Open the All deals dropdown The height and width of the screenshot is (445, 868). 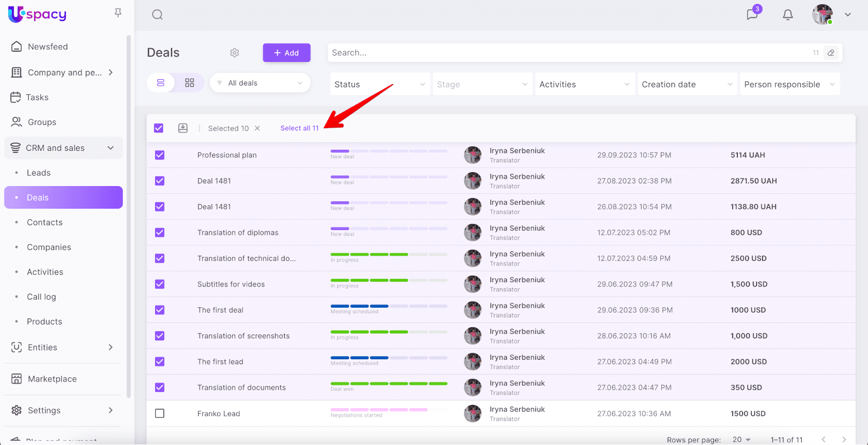[260, 83]
